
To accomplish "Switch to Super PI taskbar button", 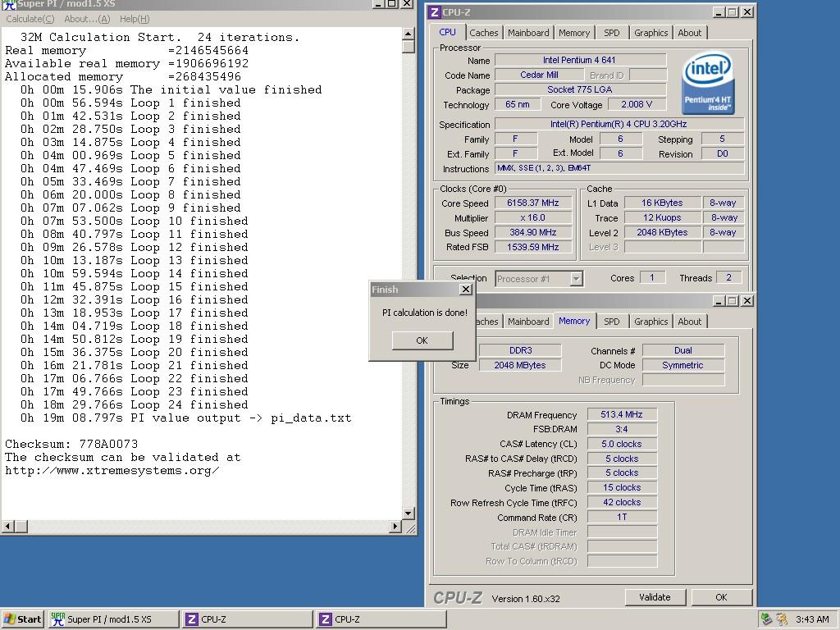I will point(113,619).
